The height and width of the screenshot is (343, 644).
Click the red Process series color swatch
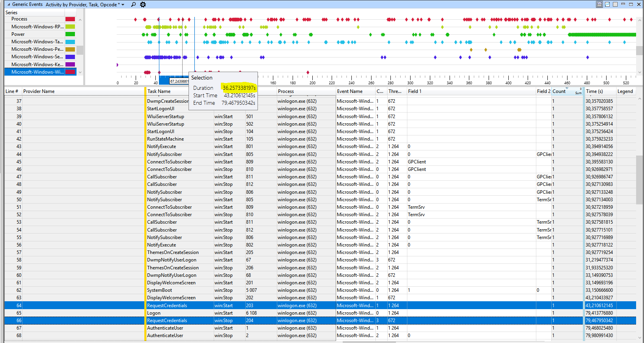[70, 19]
